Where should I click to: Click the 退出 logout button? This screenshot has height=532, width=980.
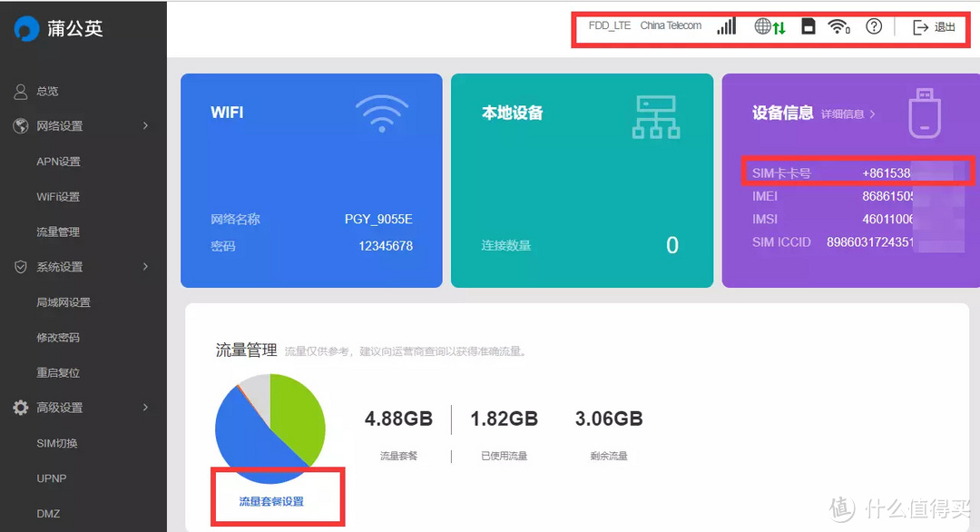[x=933, y=26]
